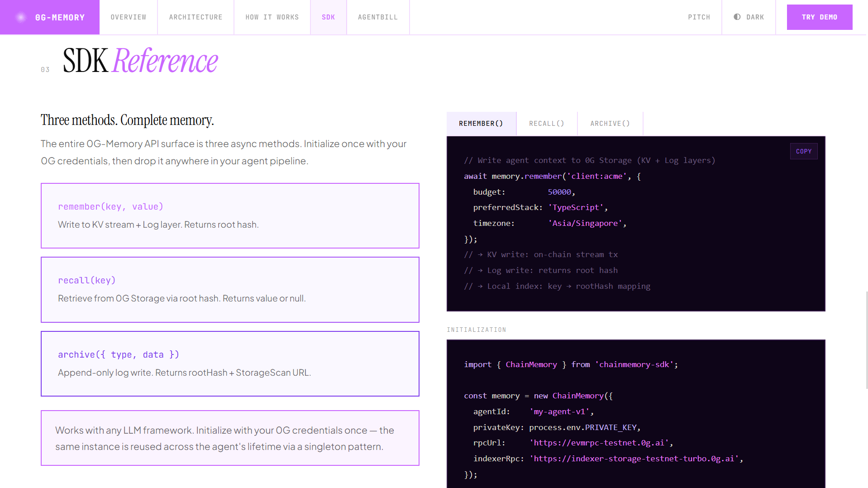This screenshot has height=488, width=868.
Task: Click the indexer-storage-testnet-turbo URL string
Action: 634,459
